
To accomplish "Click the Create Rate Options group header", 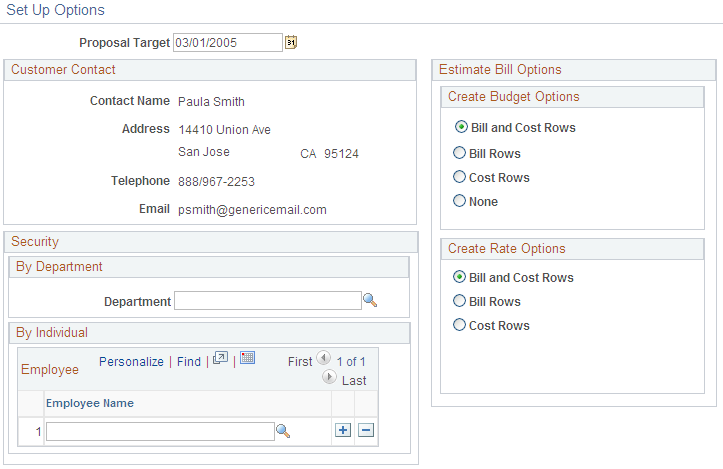I will point(507,249).
